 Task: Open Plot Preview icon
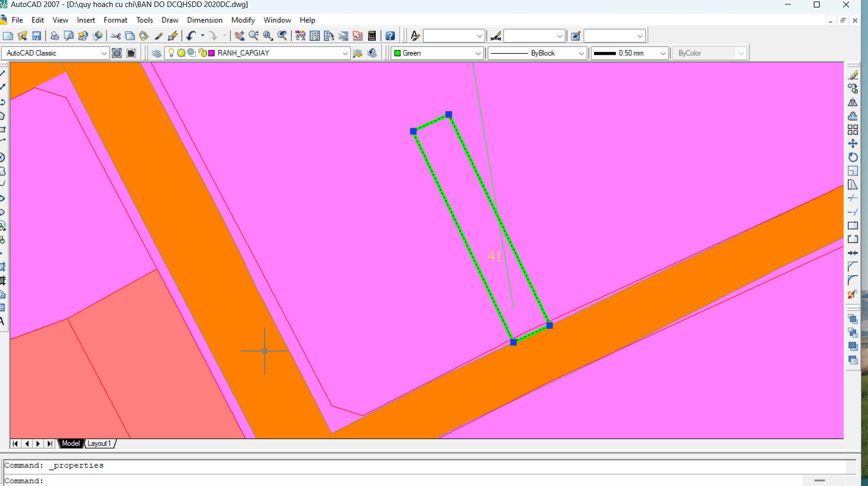(x=69, y=36)
